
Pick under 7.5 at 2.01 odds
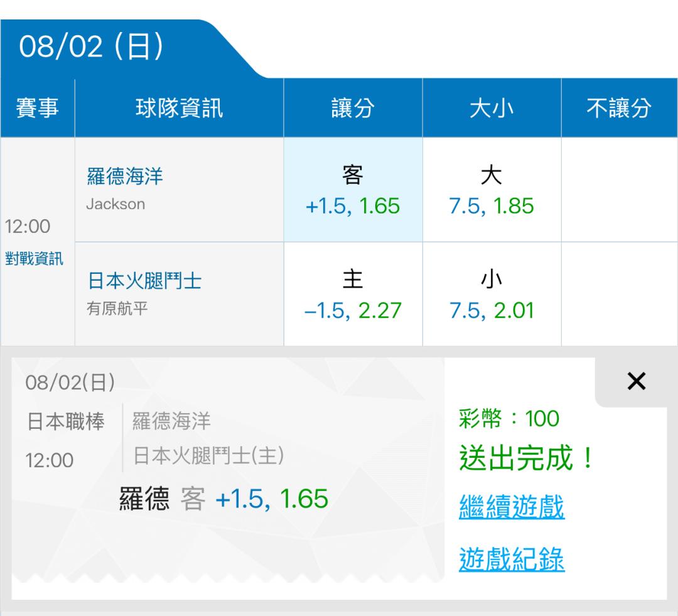click(492, 294)
